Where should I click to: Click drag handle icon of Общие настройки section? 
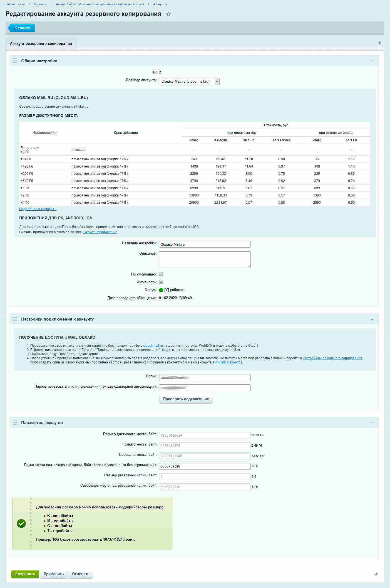(15, 61)
